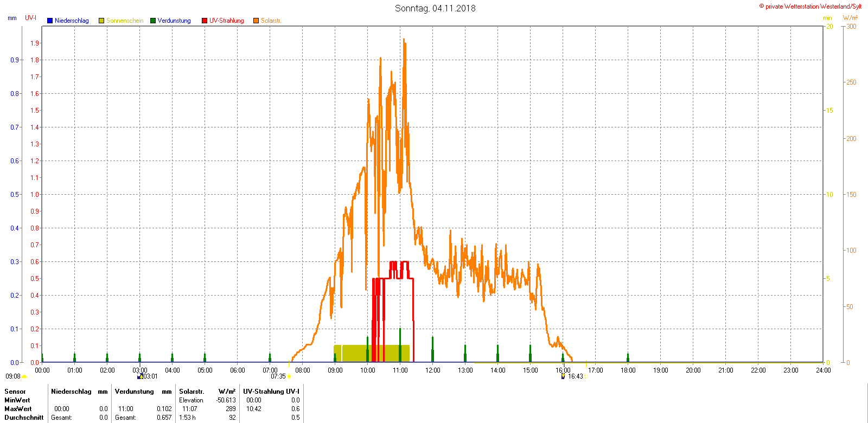Image resolution: width=868 pixels, height=423 pixels.
Task: Click the sun icon beside 07:35
Action: click(289, 376)
